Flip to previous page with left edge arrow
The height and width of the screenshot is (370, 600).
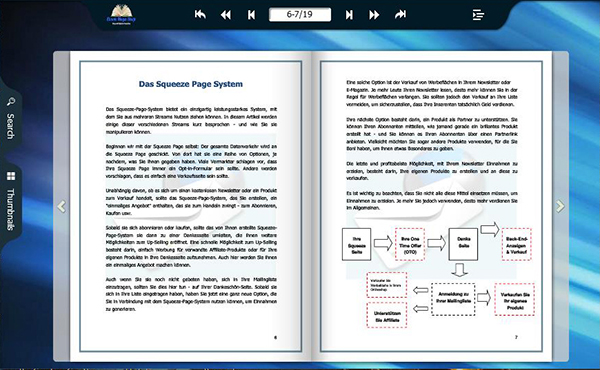tap(61, 206)
